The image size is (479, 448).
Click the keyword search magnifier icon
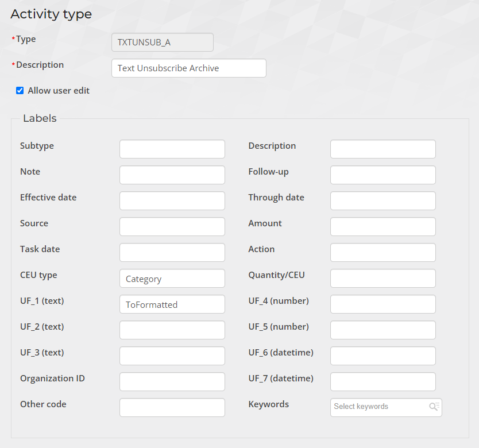tap(434, 407)
